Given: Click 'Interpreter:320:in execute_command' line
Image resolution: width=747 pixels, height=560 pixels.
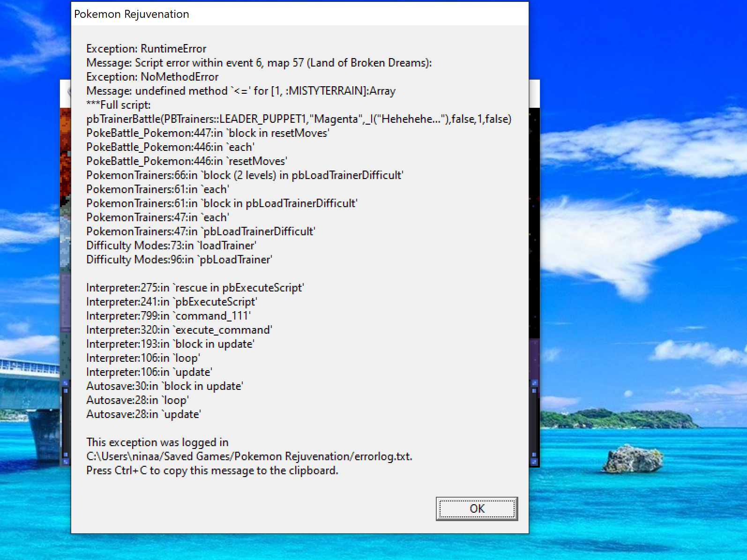Looking at the screenshot, I should click(x=179, y=330).
